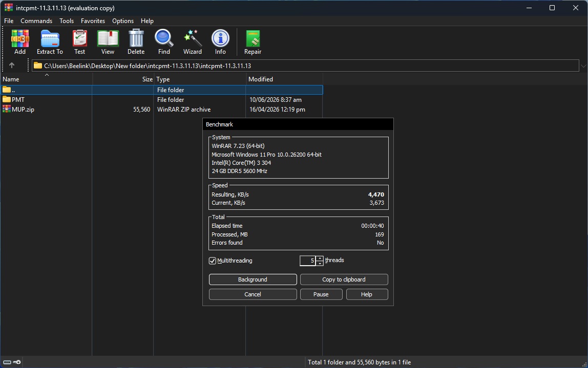Click the Help button in Benchmark dialog
Viewport: 588px width, 368px height.
coord(367,294)
